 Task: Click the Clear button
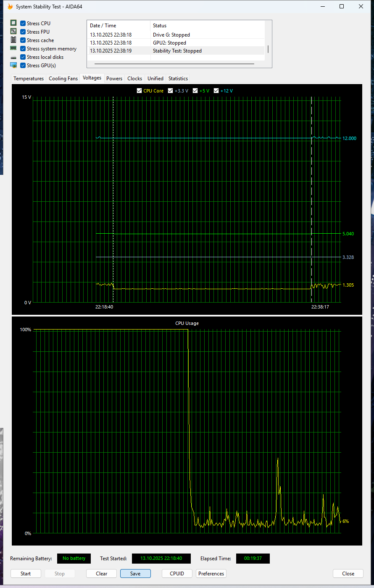coord(101,573)
